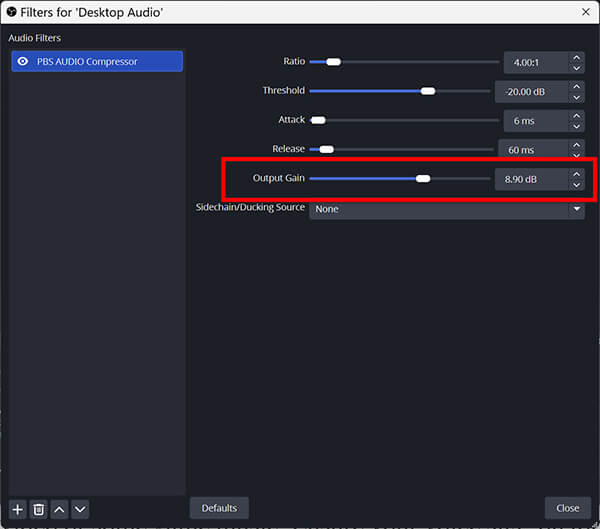The width and height of the screenshot is (600, 529).
Task: Click the Attack slider handle
Action: [x=318, y=120]
